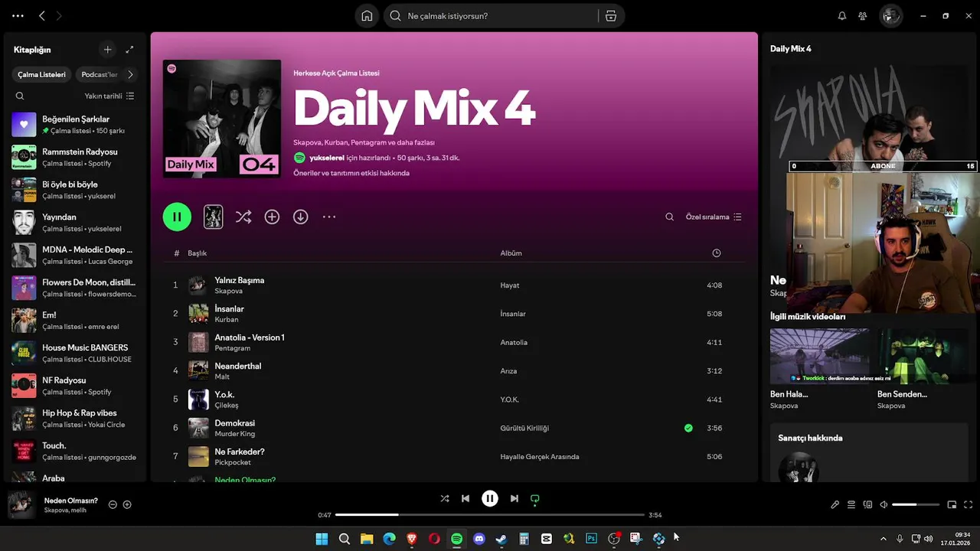Viewport: 980px width, 551px height.
Task: Select the 'Çalma Listeleri' filter chip
Action: coord(41,74)
